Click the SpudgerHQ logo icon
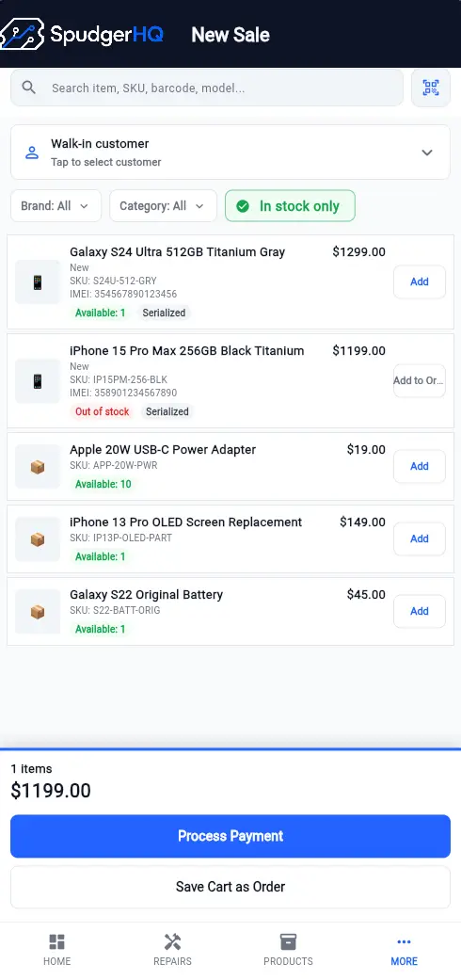Screen dimensions: 461x980 tap(23, 34)
